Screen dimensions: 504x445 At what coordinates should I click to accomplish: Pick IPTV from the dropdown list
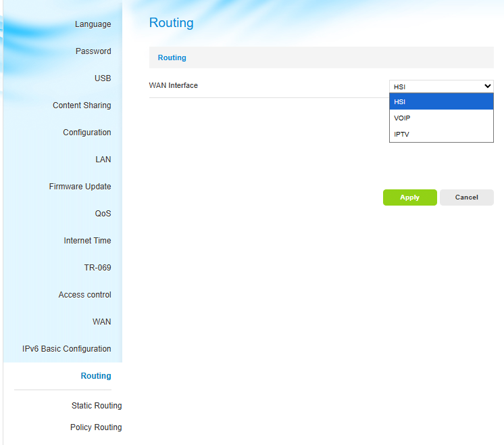coord(441,134)
